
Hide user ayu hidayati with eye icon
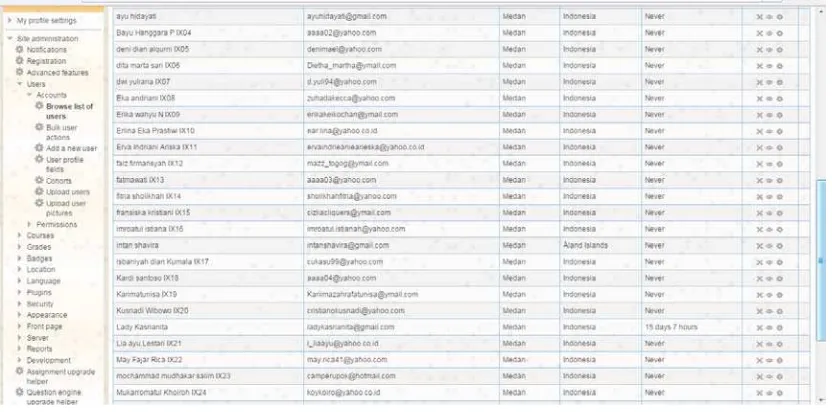(x=769, y=17)
